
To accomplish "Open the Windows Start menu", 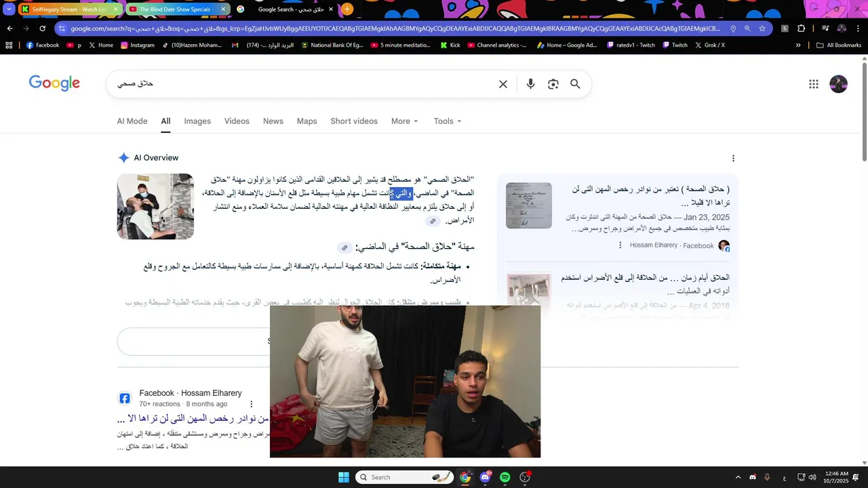I will pos(344,477).
